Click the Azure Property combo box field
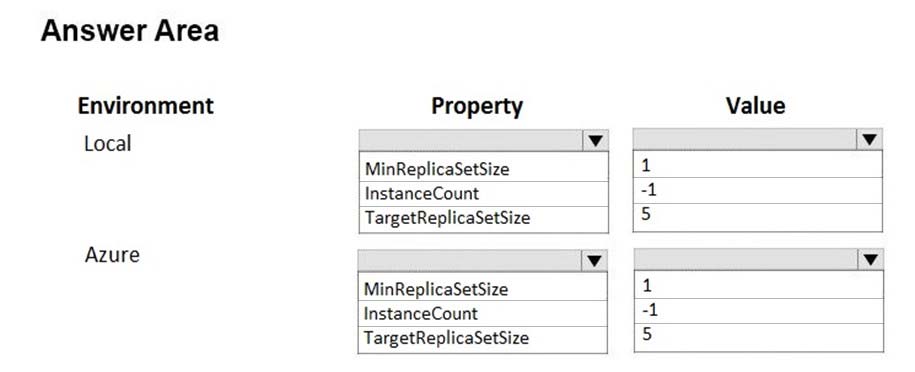Screen dimensions: 915x372 483,260
